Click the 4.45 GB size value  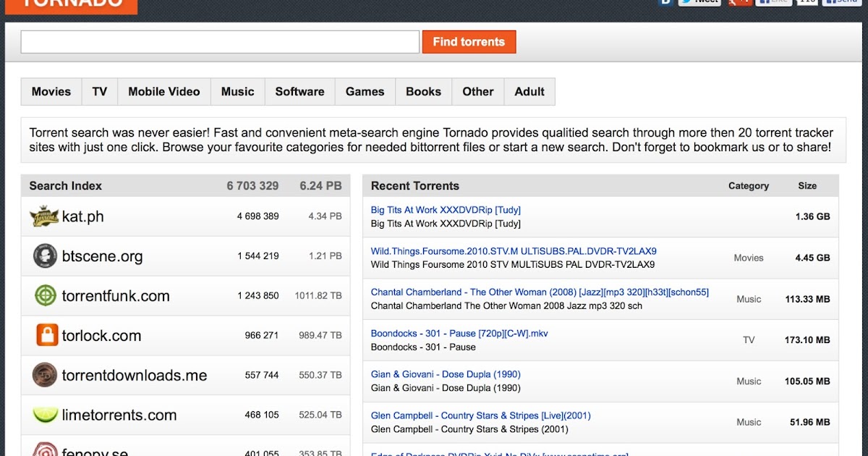point(812,258)
